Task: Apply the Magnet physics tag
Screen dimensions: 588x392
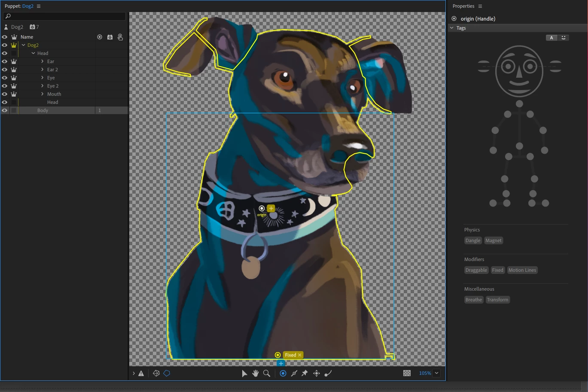Action: pyautogui.click(x=494, y=240)
